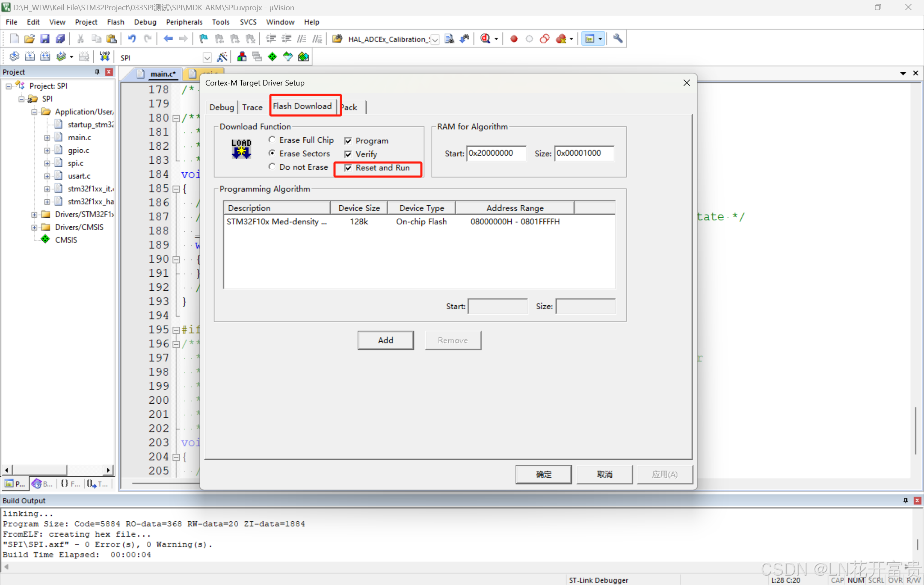The width and height of the screenshot is (924, 585).
Task: Click the Download (LOAD) flash toolbar icon
Action: click(104, 56)
